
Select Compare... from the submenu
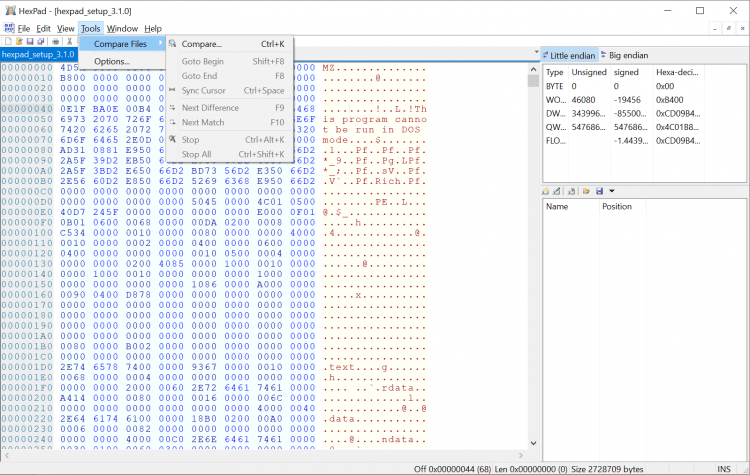202,44
